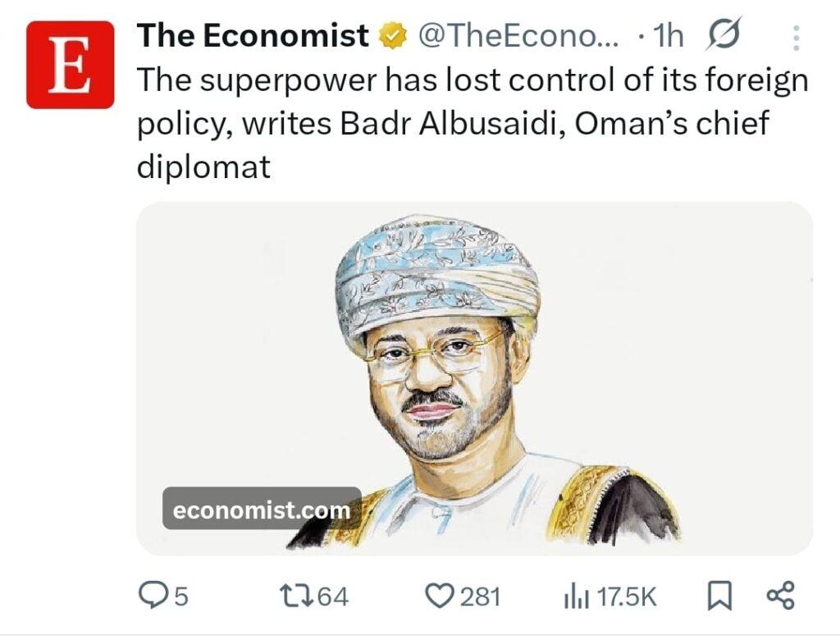Viewport: 840px width, 640px height.
Task: Bookmark this Economist tweet
Action: 719,597
